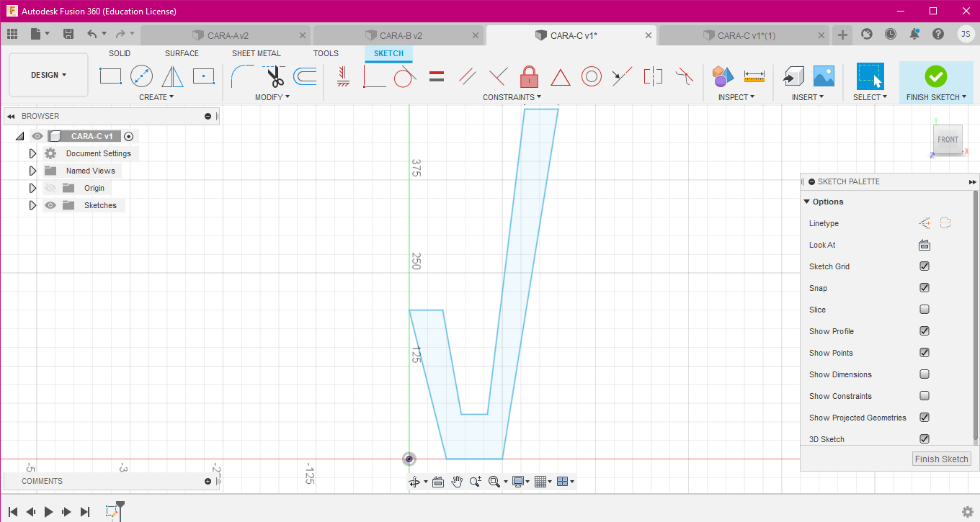Screen dimensions: 980x522
Task: Show the hidden Origin folder
Action: 50,188
